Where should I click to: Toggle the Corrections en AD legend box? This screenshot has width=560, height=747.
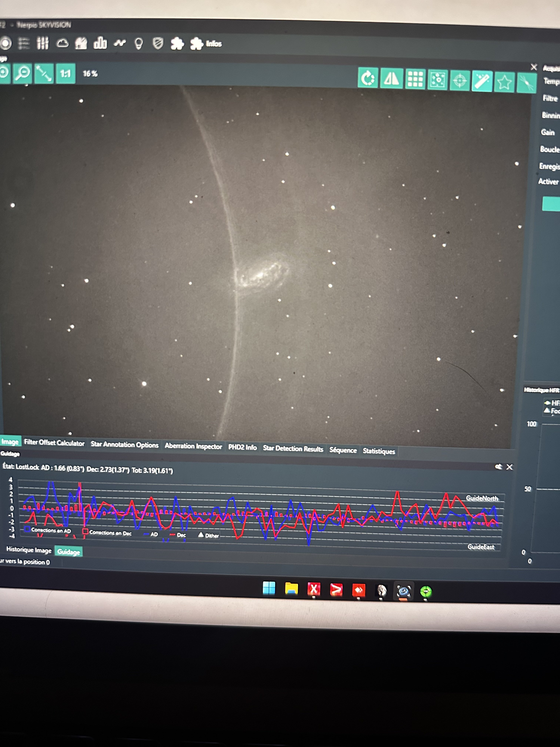(x=28, y=529)
